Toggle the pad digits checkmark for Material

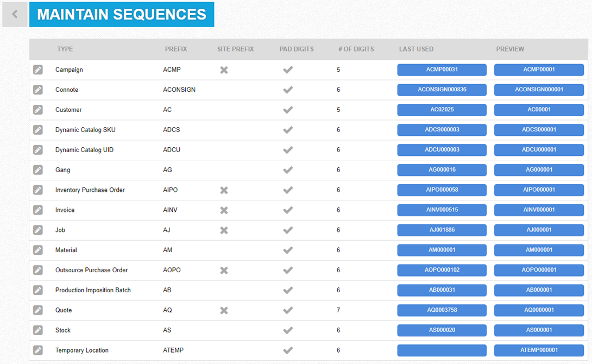pos(288,250)
